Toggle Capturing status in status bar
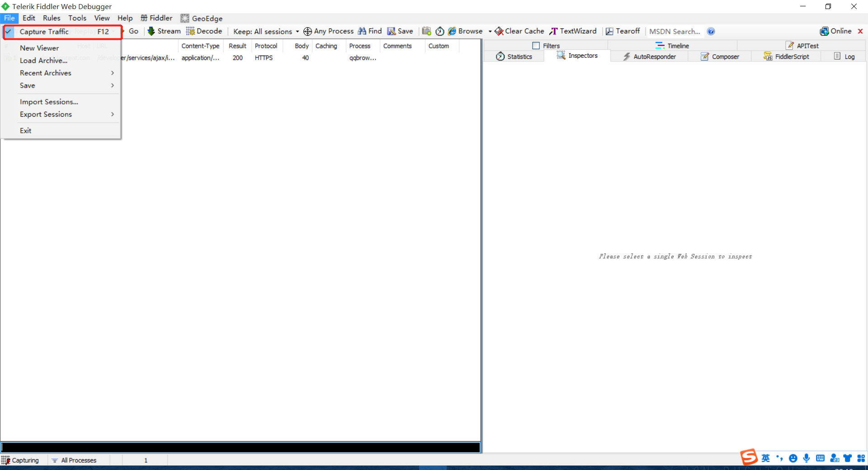Screen dimensions: 868x470 point(20,460)
